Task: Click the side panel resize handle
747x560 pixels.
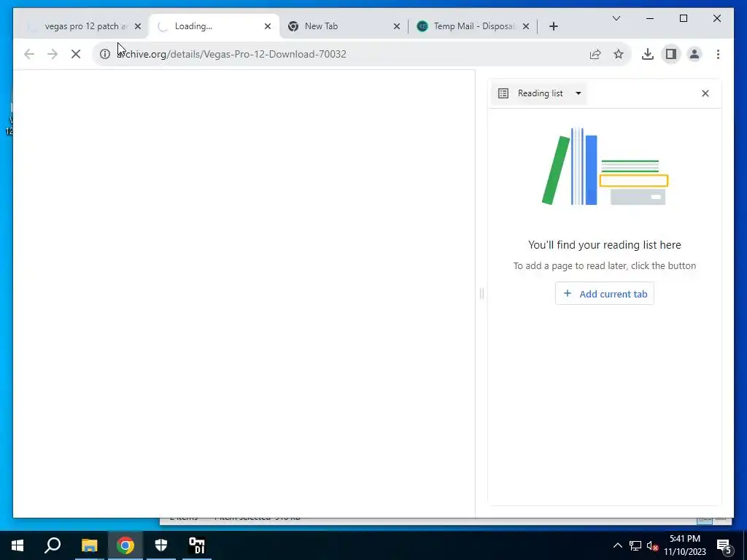Action: pyautogui.click(x=481, y=293)
